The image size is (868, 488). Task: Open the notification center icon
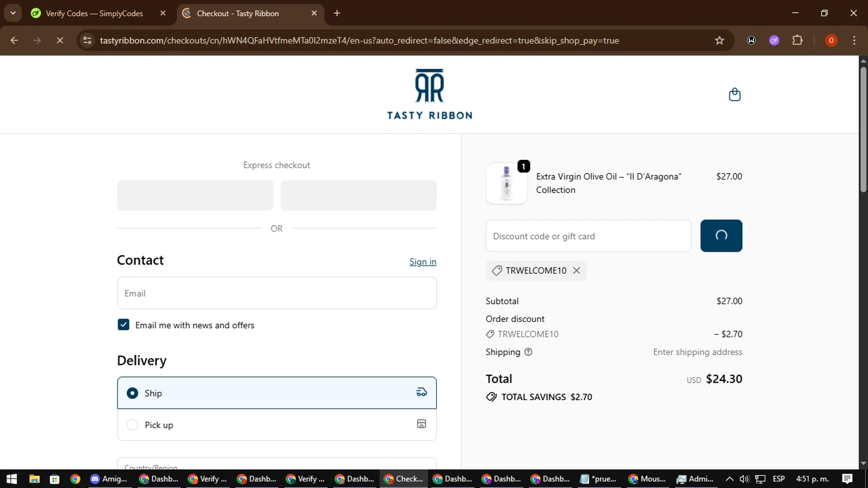tap(847, 479)
